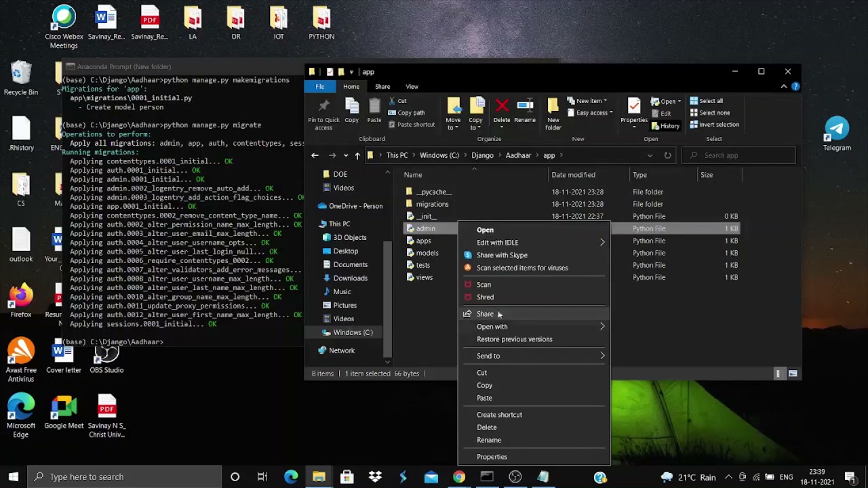Click the Paste icon in the ribbon
This screenshot has width=868, height=488.
374,111
